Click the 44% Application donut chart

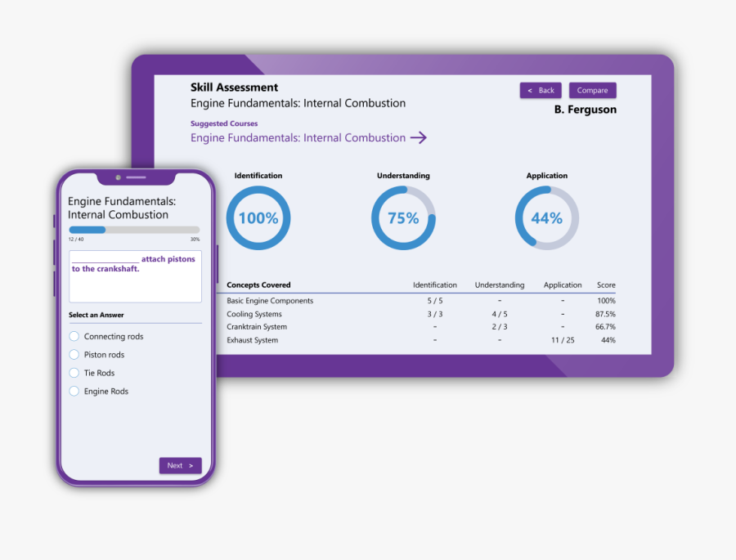click(x=546, y=218)
